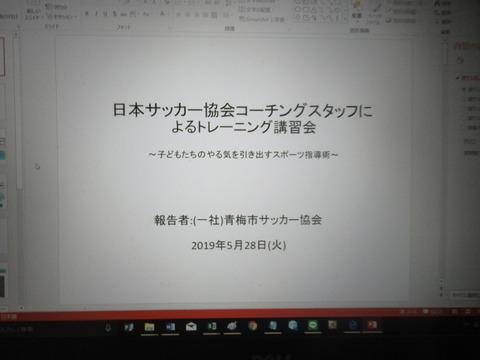The height and width of the screenshot is (360, 480).
Task: Click the date text 2019年5月28日(火)
Action: (x=239, y=245)
